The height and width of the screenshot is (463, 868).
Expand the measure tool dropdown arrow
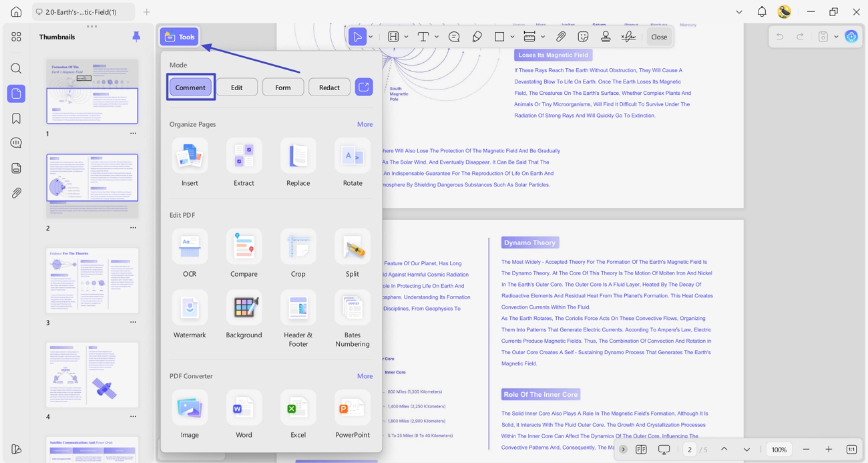(x=543, y=37)
